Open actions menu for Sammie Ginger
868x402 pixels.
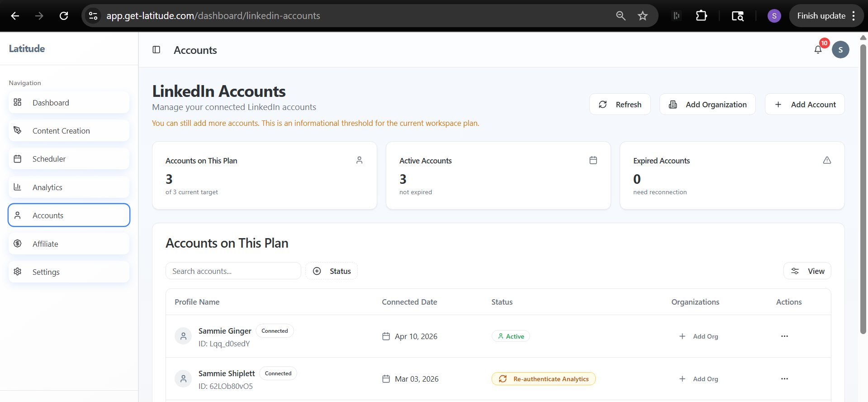tap(784, 336)
